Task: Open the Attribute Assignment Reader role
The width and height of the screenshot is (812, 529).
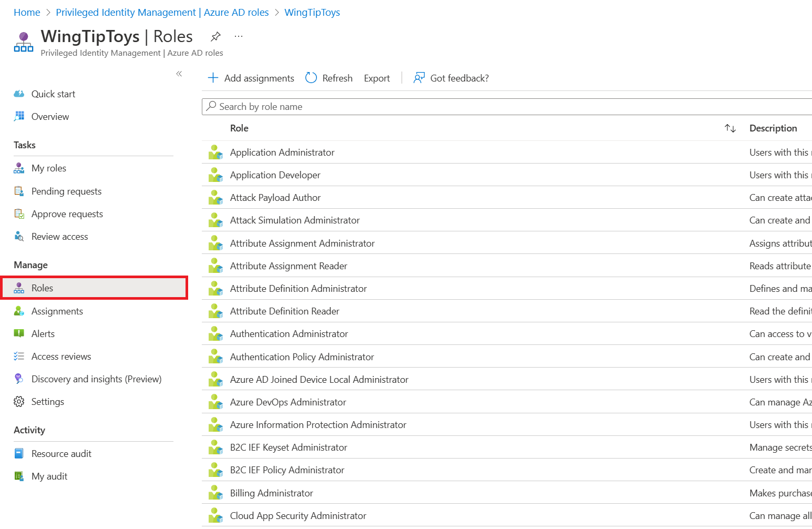Action: tap(289, 266)
